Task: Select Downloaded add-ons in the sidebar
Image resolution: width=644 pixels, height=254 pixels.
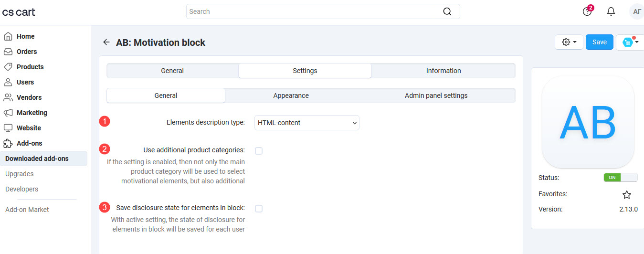Action: [x=44, y=159]
